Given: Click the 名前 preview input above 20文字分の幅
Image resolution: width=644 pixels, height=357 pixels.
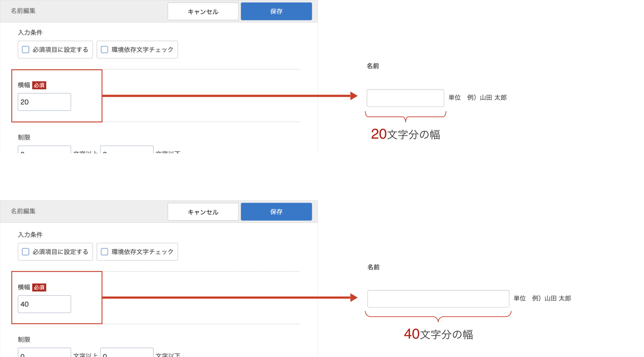Looking at the screenshot, I should (x=405, y=98).
